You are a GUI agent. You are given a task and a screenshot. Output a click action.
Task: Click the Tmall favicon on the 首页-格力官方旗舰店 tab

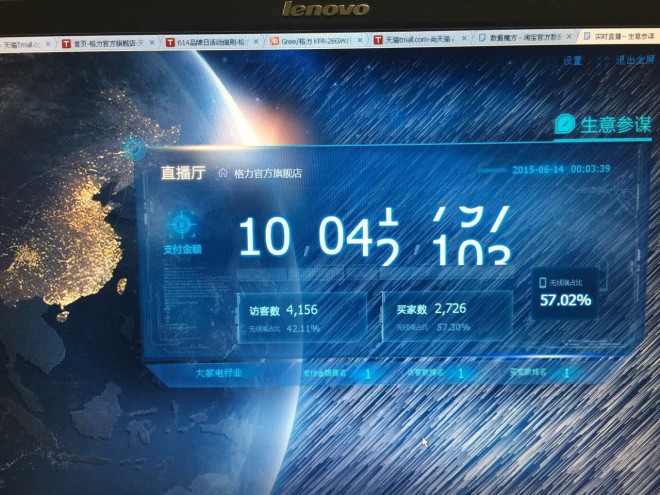click(x=66, y=43)
